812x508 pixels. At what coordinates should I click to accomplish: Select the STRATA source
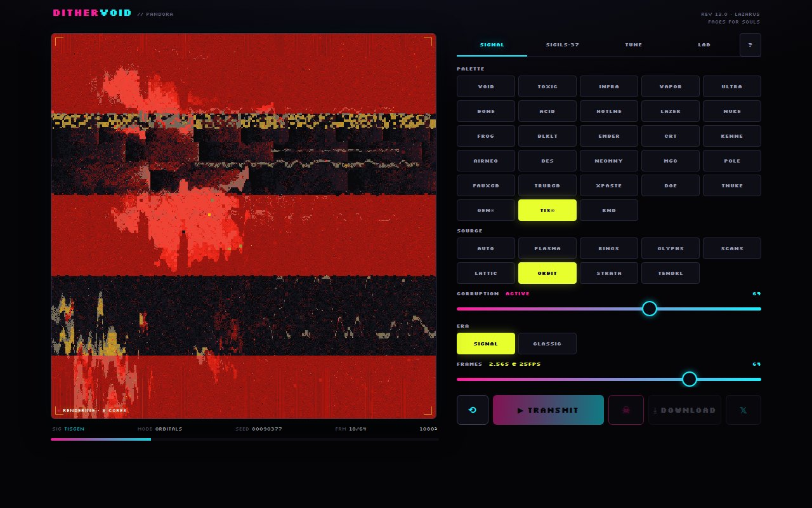609,273
